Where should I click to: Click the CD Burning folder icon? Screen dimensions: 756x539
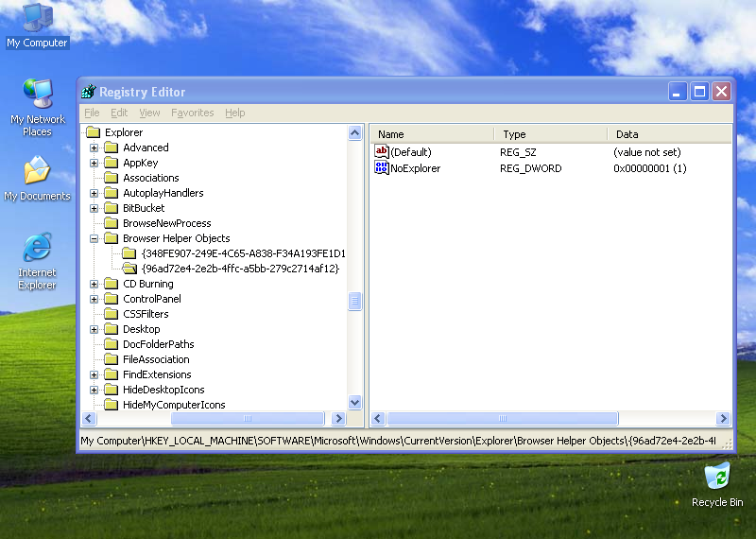(112, 284)
